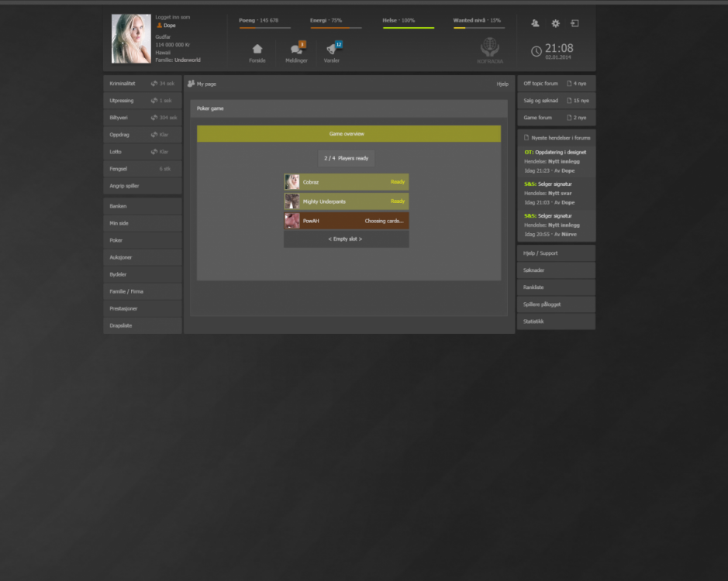Open Angrip spiller from the sidebar
This screenshot has height=581, width=728.
tap(142, 185)
